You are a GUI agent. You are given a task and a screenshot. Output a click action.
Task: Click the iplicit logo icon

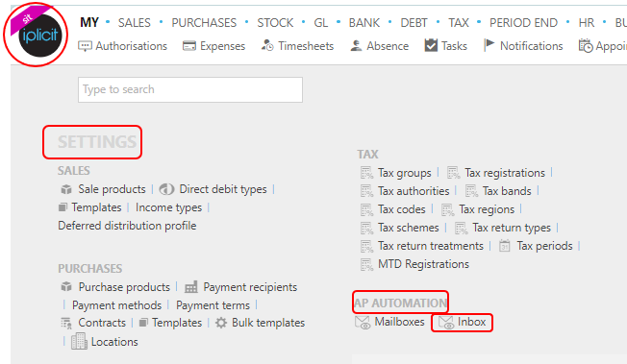pyautogui.click(x=39, y=36)
